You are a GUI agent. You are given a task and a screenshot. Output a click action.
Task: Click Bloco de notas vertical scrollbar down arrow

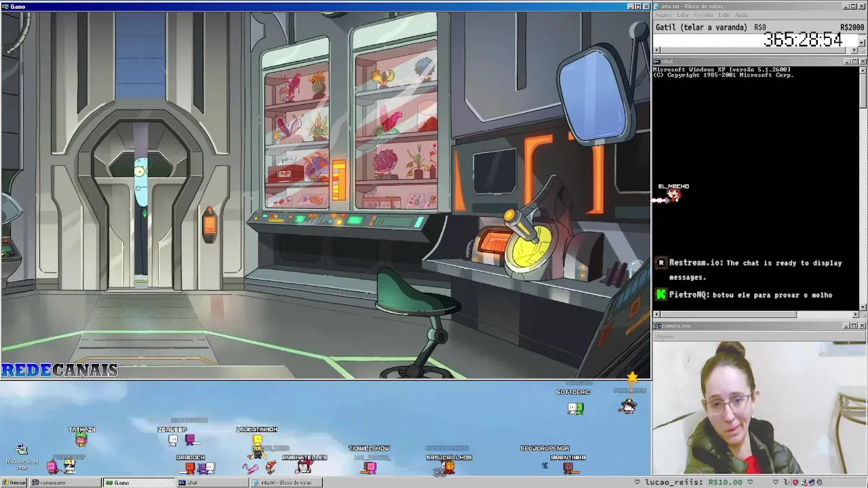point(862,43)
